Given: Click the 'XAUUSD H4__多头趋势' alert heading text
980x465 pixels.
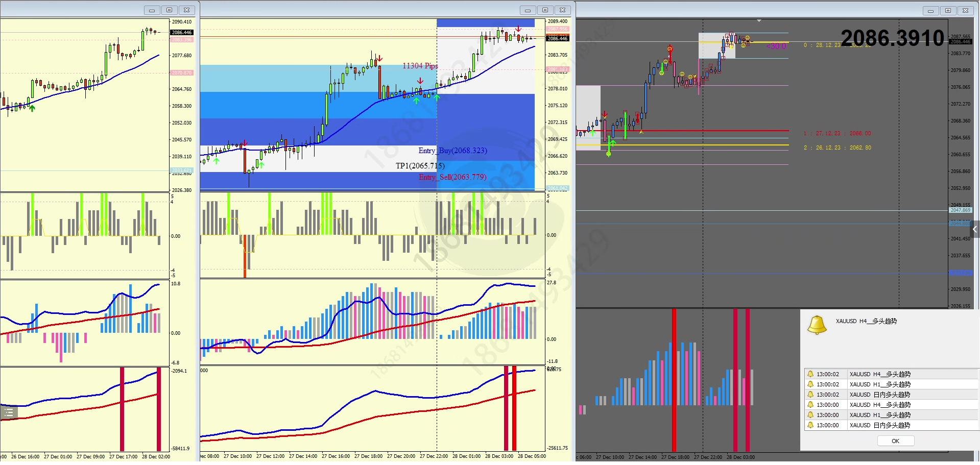Looking at the screenshot, I should click(866, 321).
